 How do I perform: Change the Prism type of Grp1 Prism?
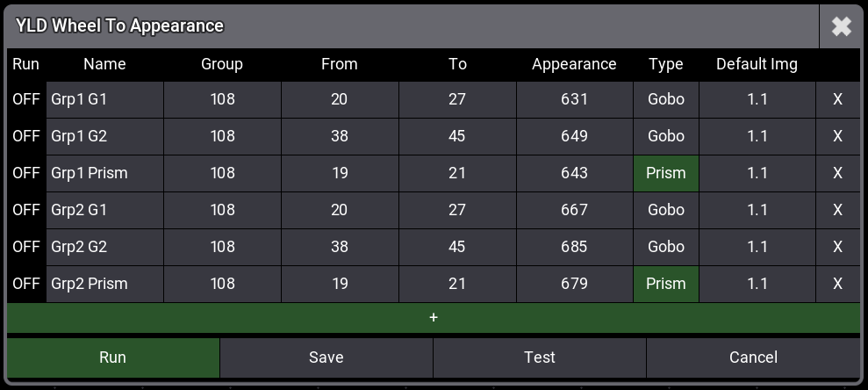(x=665, y=173)
